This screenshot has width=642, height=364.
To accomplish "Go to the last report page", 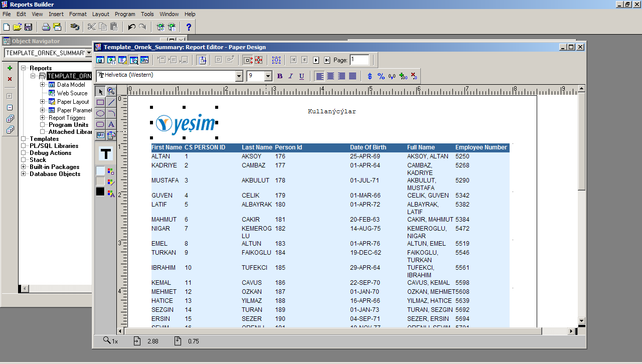I will tap(327, 60).
